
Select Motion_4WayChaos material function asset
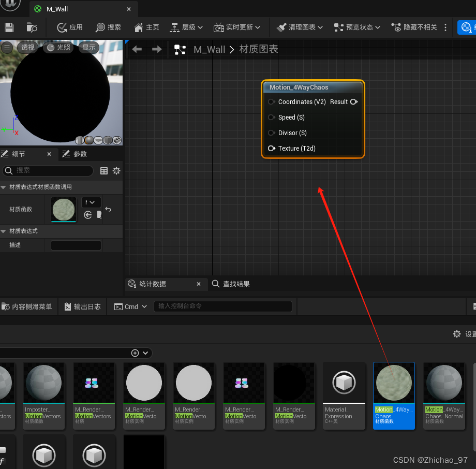coord(394,395)
